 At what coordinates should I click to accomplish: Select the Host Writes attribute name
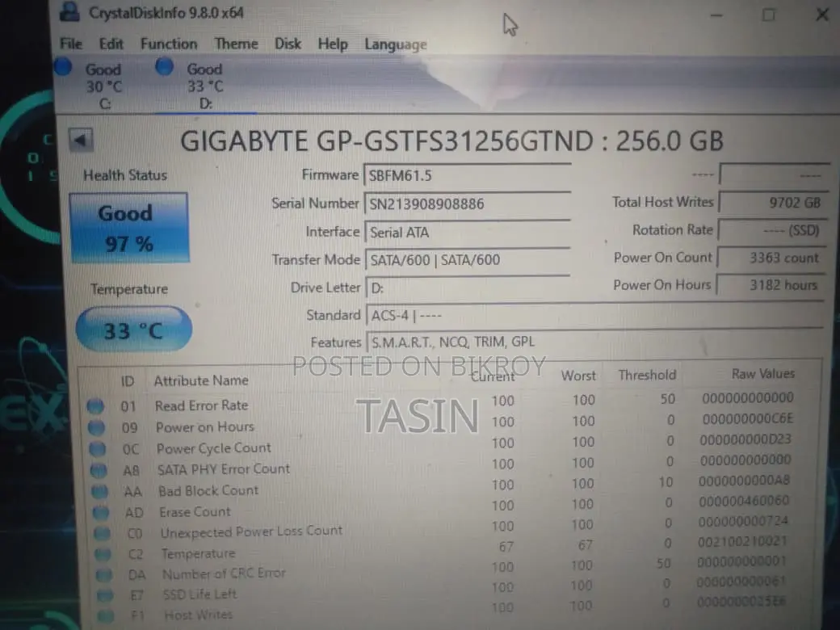[x=198, y=615]
